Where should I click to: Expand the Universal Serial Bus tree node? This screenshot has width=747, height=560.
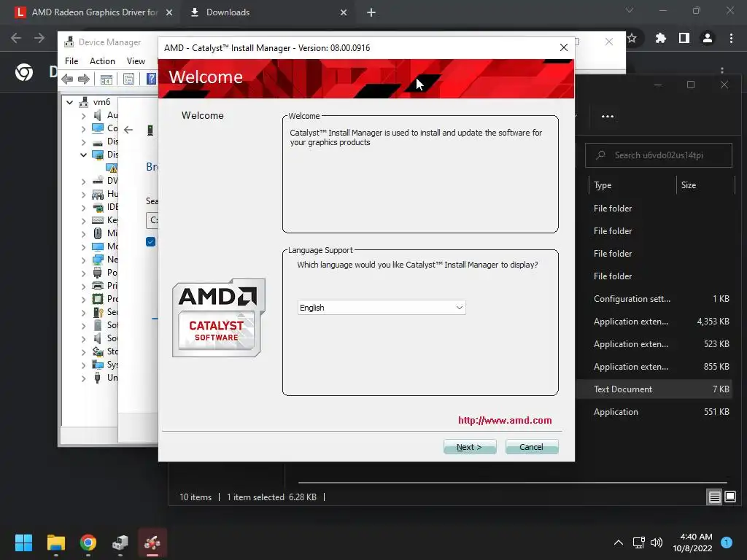83,378
